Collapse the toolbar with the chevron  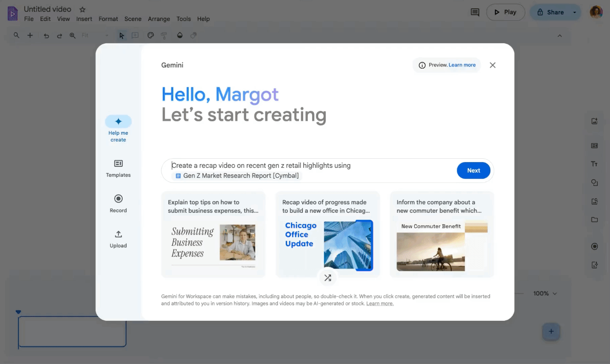(x=559, y=36)
